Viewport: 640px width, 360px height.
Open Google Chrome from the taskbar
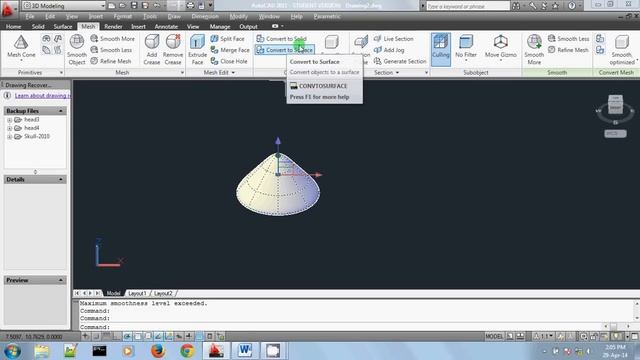coord(187,351)
